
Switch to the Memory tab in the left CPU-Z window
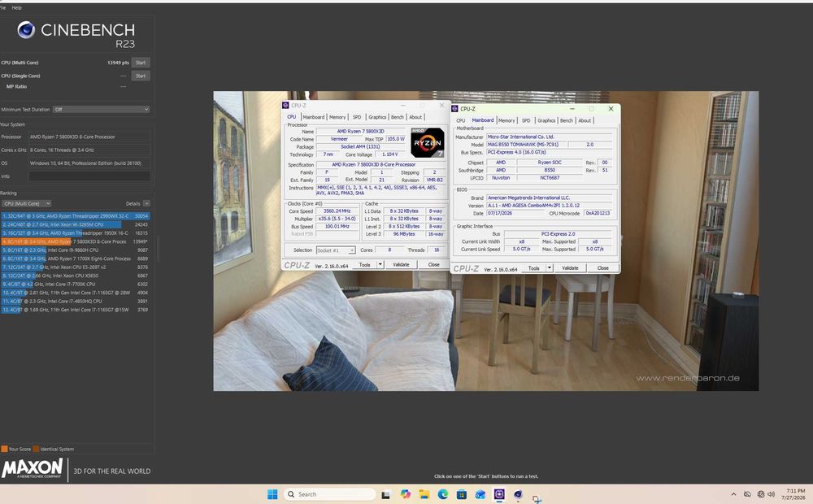point(337,117)
